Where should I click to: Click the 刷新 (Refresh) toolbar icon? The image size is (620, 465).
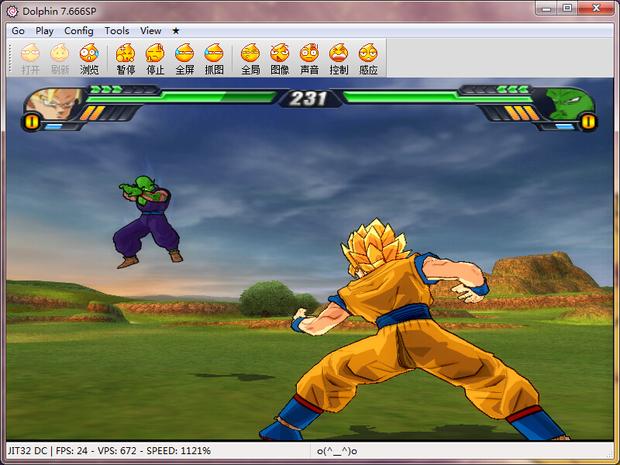point(60,59)
